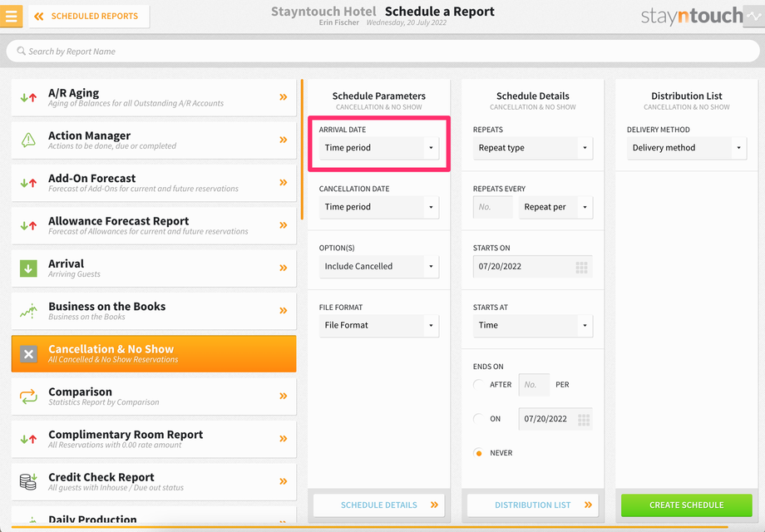Screen dimensions: 765x532
Task: Click the orange report list scrollbar
Action: [x=302, y=150]
